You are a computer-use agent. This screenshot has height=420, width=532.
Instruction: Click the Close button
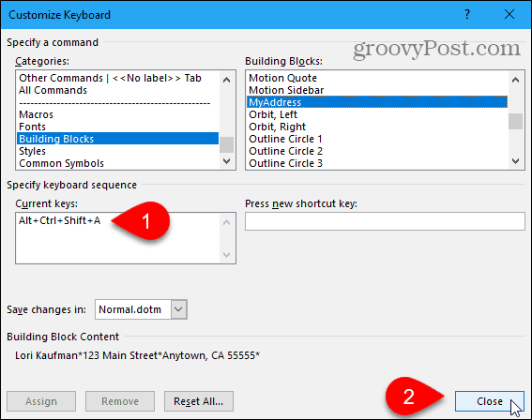(489, 401)
